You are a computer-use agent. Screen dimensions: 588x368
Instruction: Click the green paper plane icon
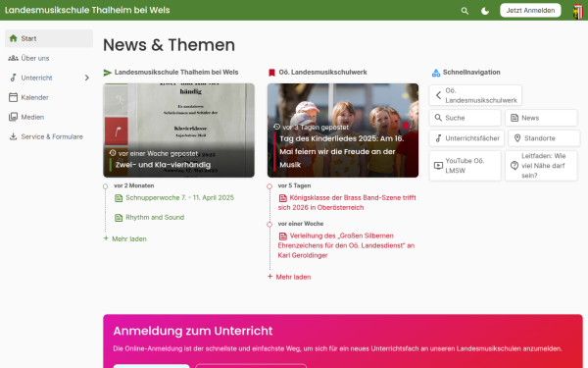coord(108,73)
